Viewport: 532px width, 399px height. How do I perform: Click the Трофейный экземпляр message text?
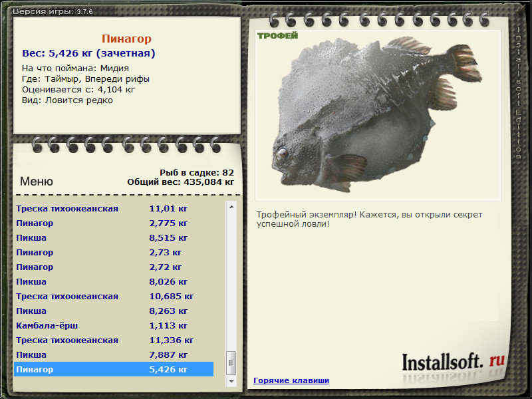(369, 219)
